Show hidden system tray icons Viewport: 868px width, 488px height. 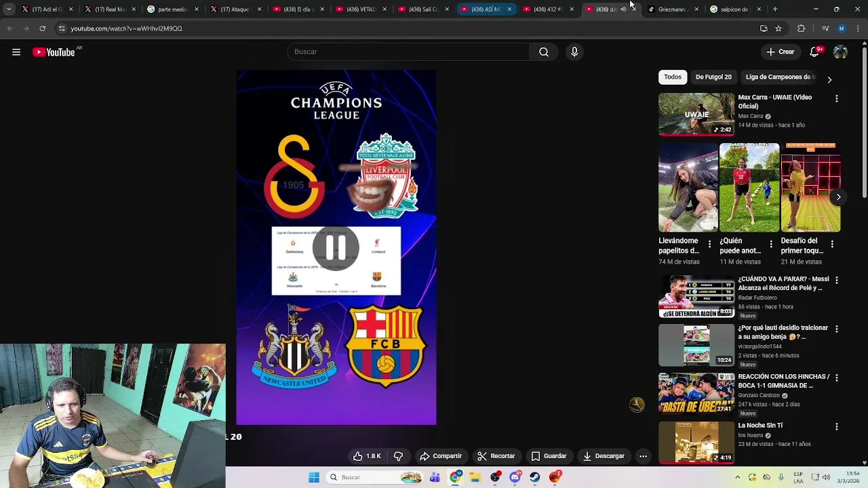click(737, 477)
